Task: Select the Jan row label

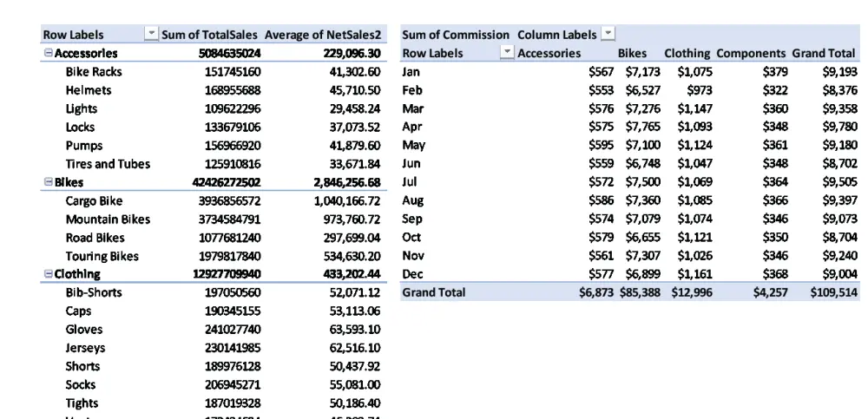Action: (411, 72)
